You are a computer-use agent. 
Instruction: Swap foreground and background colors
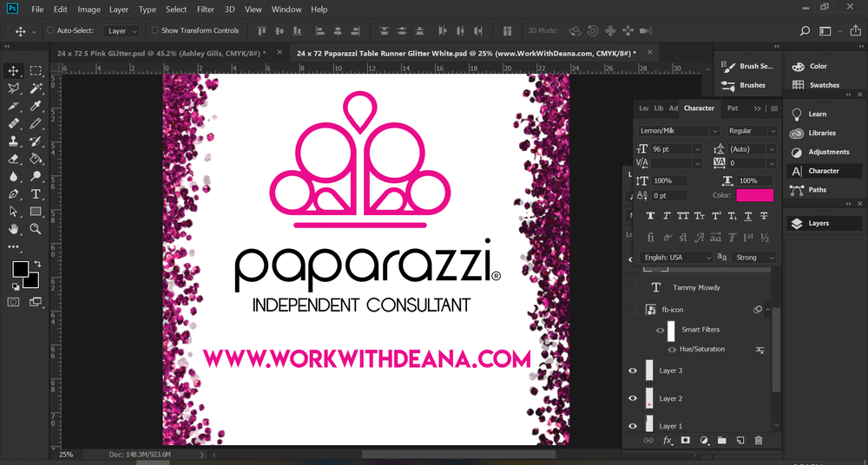click(x=37, y=264)
